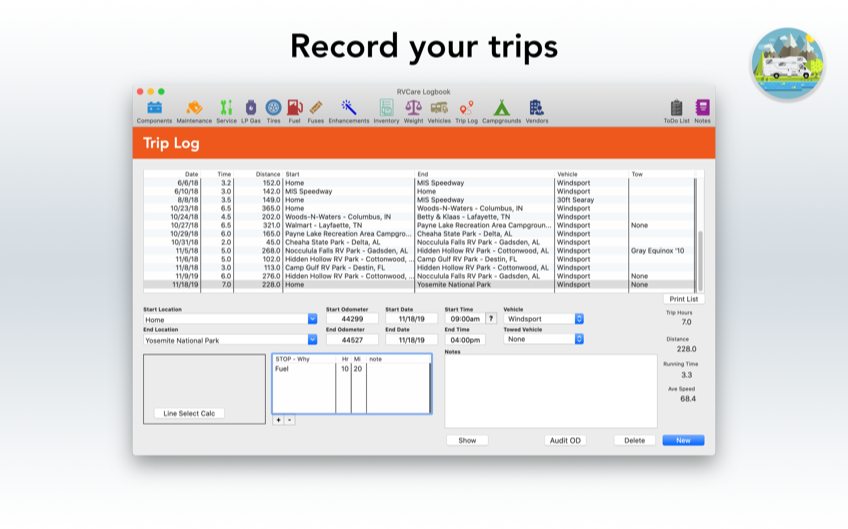
Task: Open the Towed Vehicle dropdown
Action: click(579, 339)
